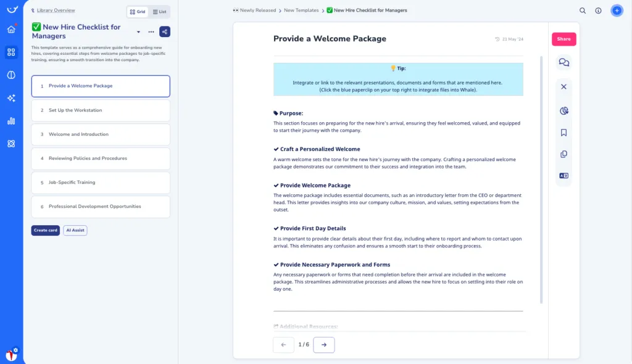Click the copy/duplicate icon

pos(564,154)
